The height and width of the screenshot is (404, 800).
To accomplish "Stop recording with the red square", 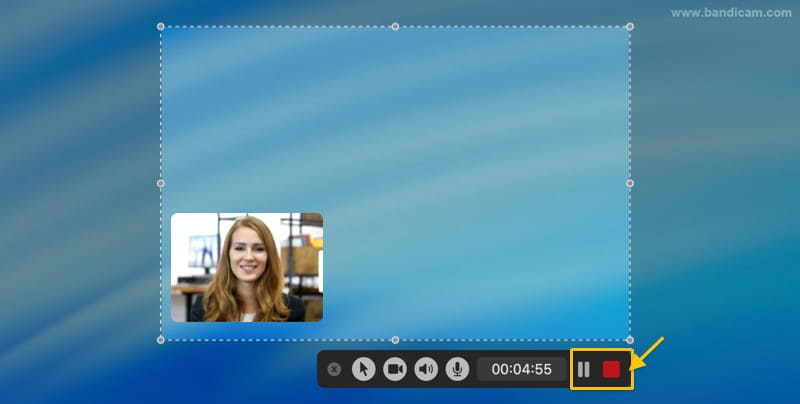I will coord(611,369).
